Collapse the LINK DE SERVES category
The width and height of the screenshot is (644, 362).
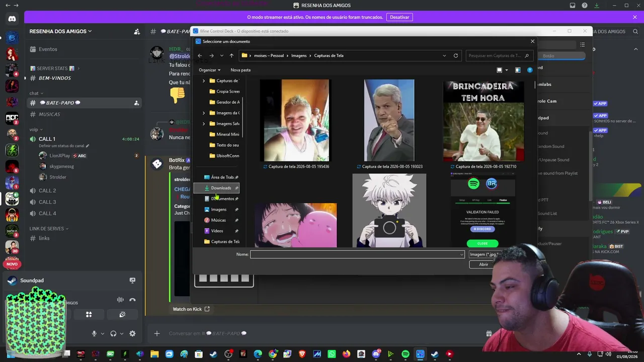tap(49, 229)
